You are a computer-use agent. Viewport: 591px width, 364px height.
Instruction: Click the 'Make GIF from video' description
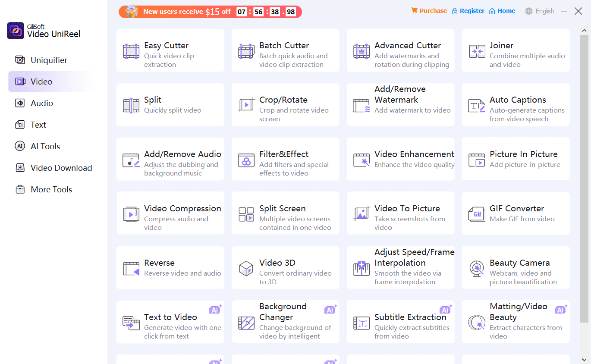pos(522,219)
